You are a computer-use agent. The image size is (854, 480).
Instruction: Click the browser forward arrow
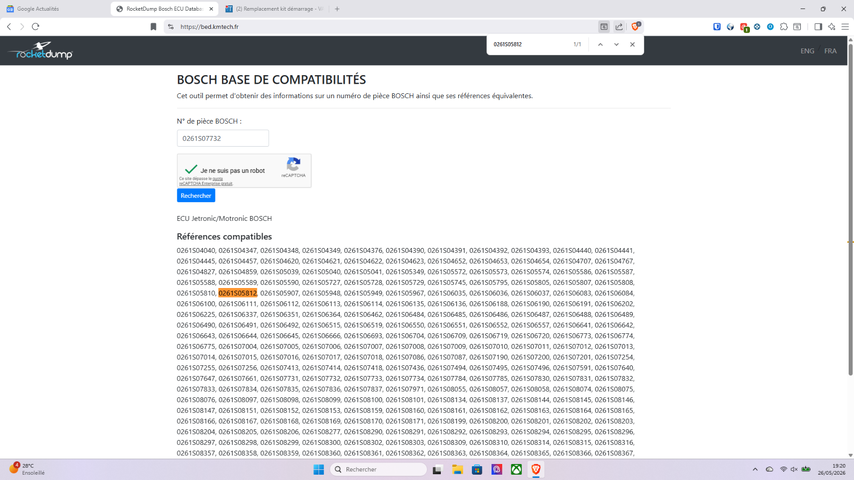pos(22,27)
